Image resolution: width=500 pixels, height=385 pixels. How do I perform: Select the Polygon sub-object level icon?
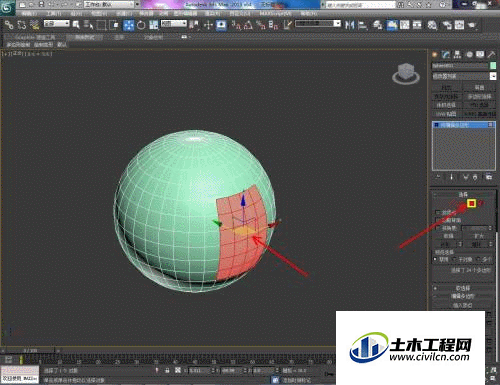tap(471, 203)
